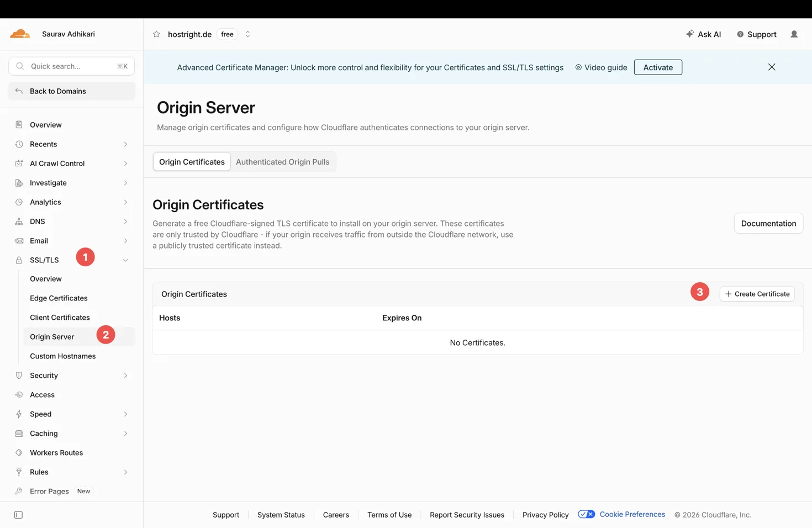Switch to the Origin Certificates tab
The height and width of the screenshot is (528, 812).
pos(192,162)
